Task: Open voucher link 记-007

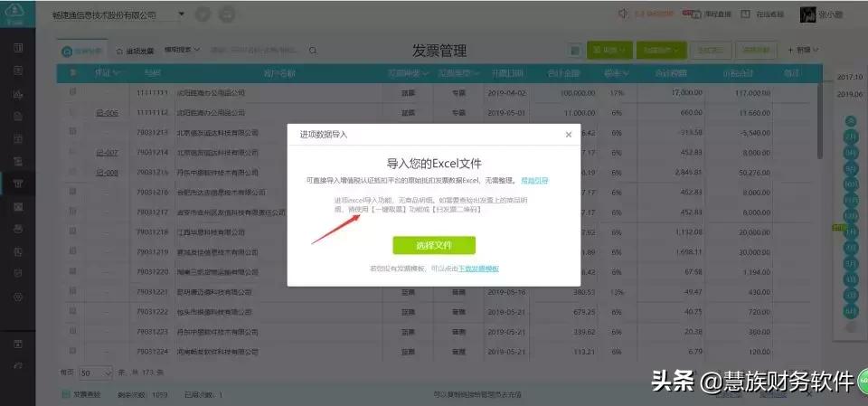Action: click(x=107, y=152)
